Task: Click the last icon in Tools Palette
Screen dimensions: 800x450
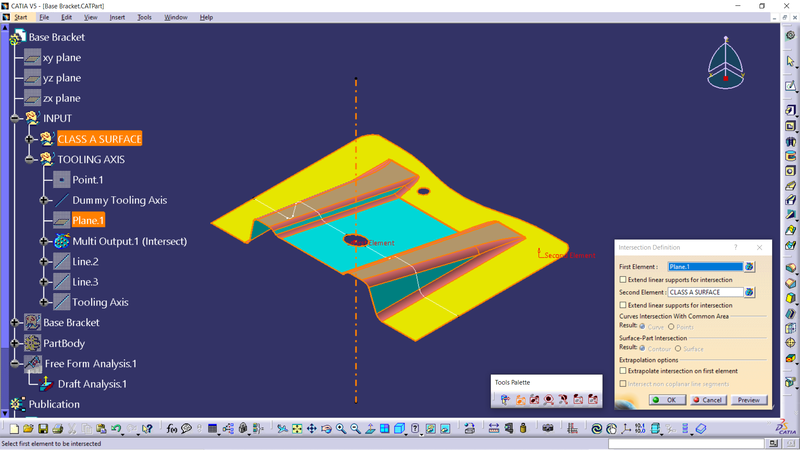Action: [592, 399]
